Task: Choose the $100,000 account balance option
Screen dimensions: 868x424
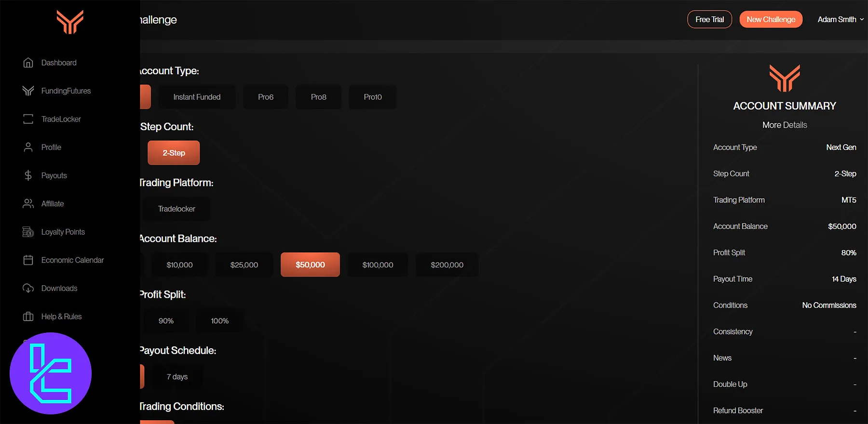Action: point(378,265)
